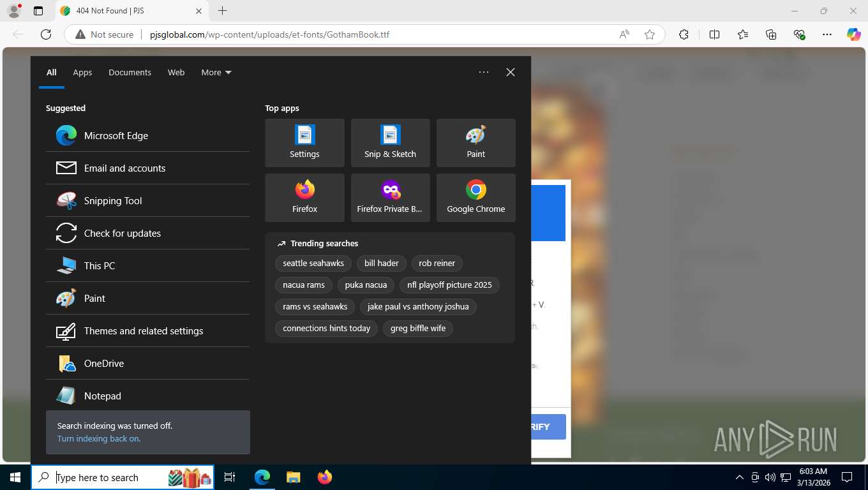Open Microsoft Edge from Suggested list
This screenshot has width=868, height=490.
tap(147, 135)
